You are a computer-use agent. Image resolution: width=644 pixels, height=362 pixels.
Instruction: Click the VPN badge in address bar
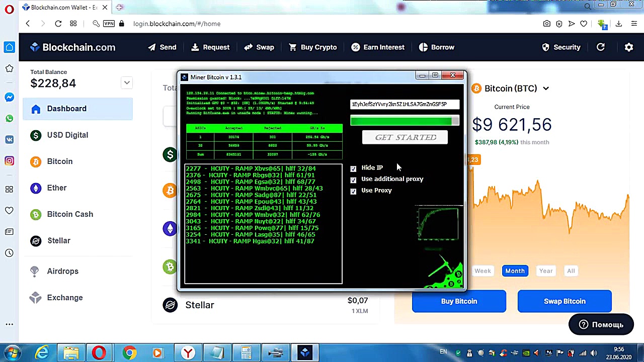pyautogui.click(x=109, y=24)
